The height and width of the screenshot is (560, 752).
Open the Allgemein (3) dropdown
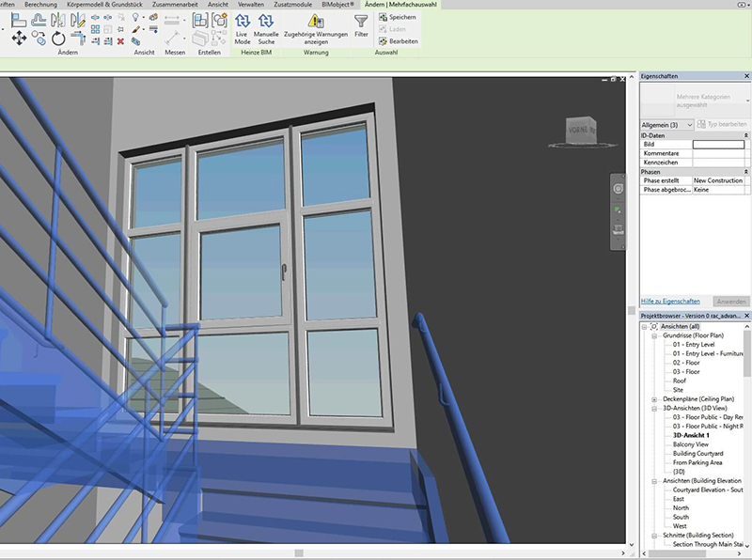(x=689, y=124)
